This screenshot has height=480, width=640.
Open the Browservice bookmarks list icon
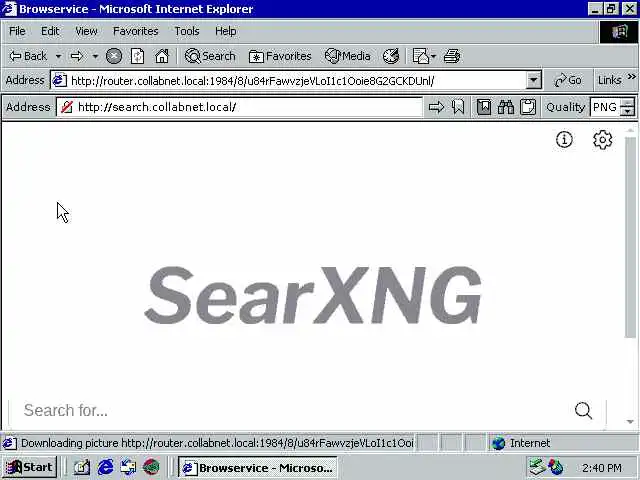(484, 107)
